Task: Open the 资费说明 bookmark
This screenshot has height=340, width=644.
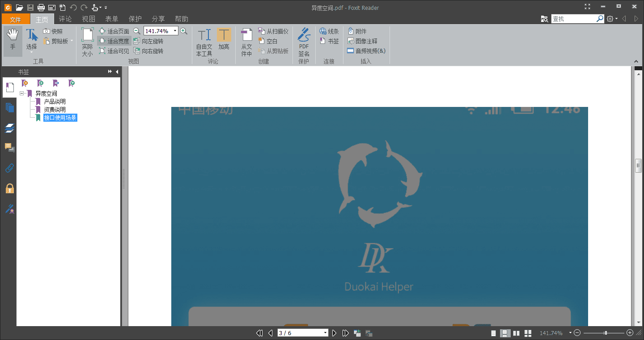Action: tap(55, 110)
